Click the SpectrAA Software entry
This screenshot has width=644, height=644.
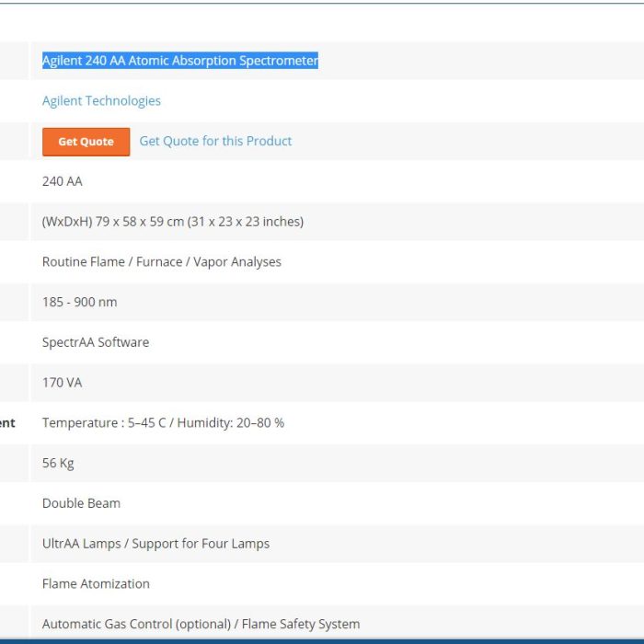(96, 342)
